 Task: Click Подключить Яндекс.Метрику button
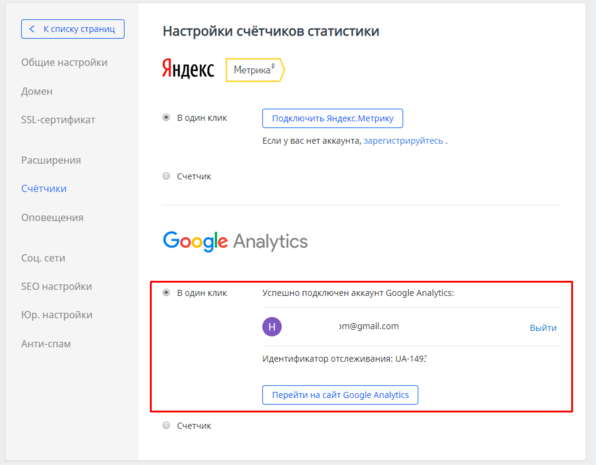(333, 118)
